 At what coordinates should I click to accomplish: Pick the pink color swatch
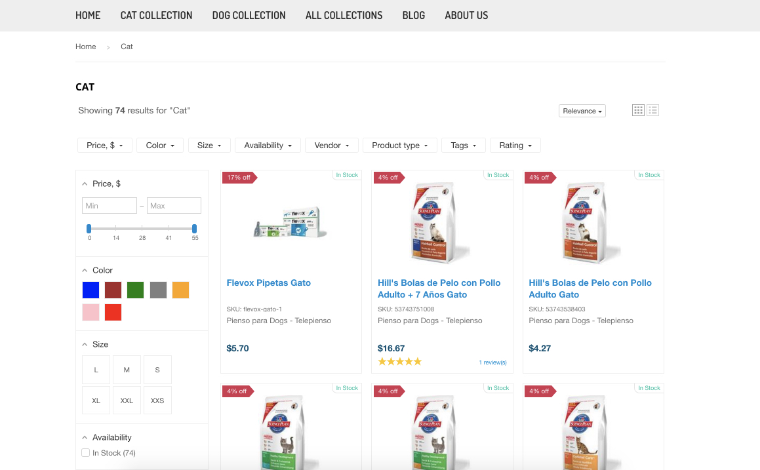91,313
